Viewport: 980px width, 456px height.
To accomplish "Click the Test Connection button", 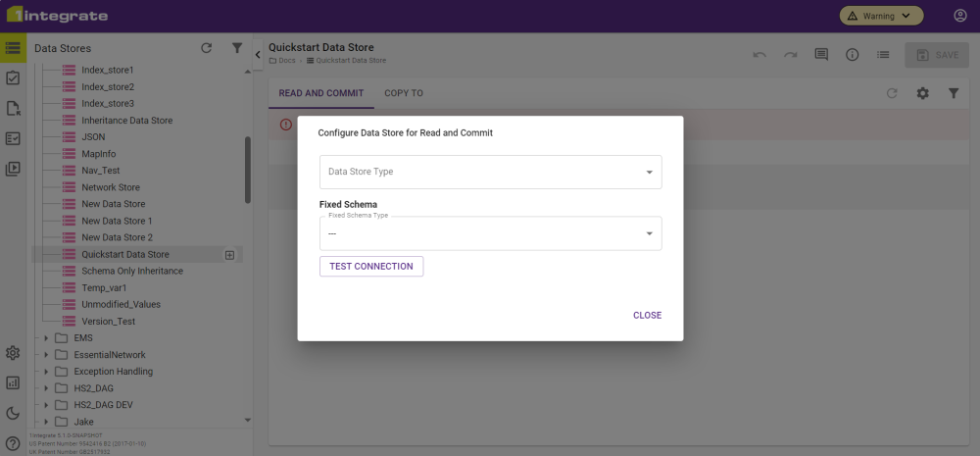I will click(x=371, y=267).
